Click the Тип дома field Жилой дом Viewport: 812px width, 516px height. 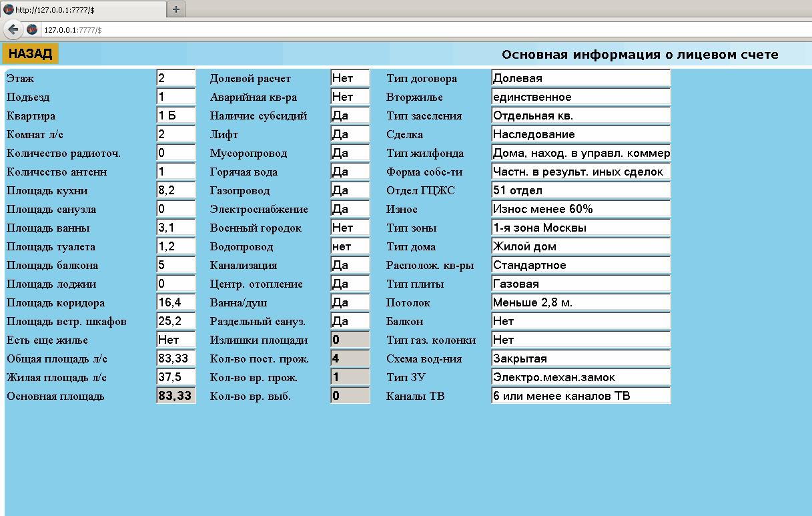[x=581, y=246]
